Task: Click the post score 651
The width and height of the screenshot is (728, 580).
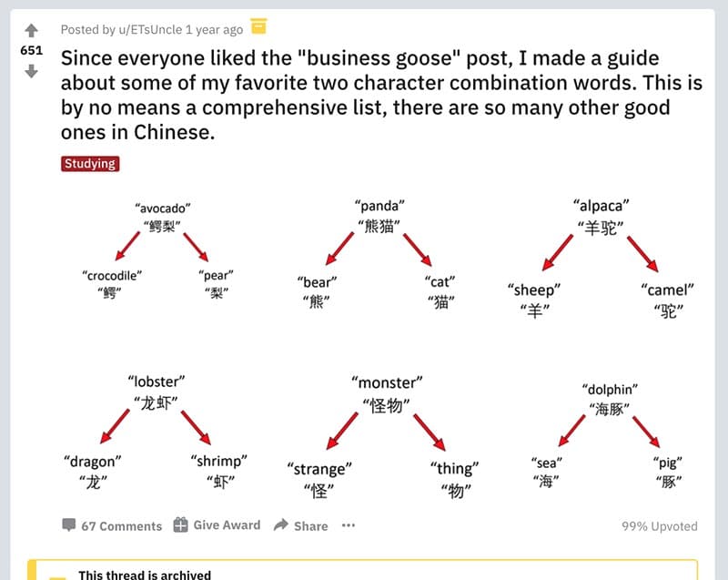Action: pyautogui.click(x=34, y=50)
